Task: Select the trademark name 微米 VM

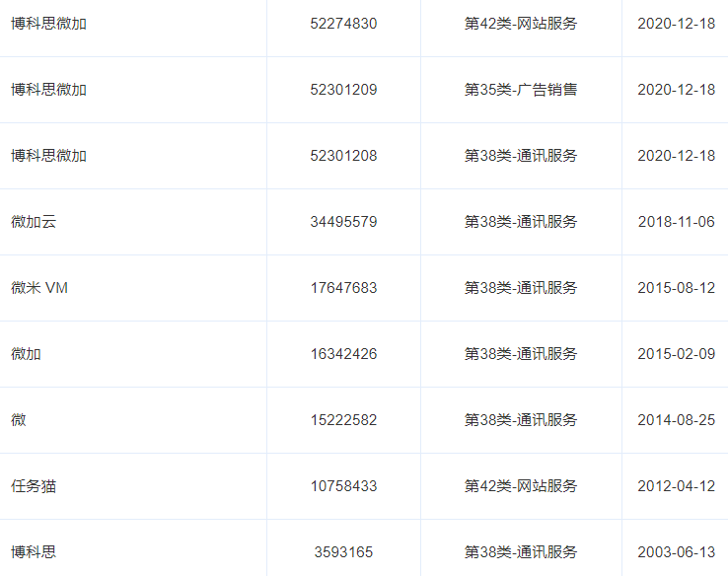Action: coord(39,288)
